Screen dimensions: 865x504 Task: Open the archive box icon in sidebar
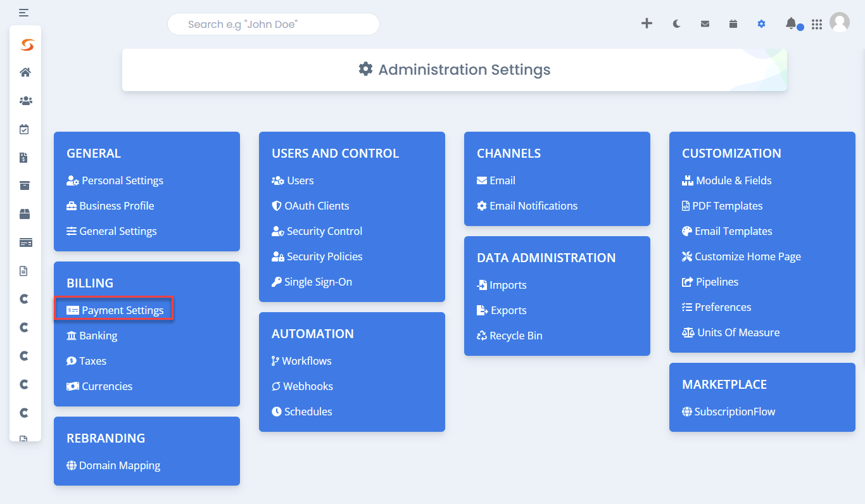[x=25, y=186]
